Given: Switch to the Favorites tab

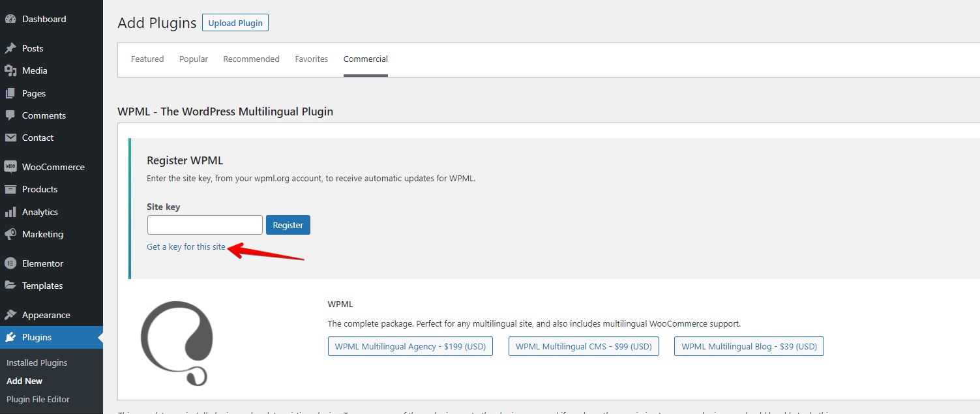Looking at the screenshot, I should 312,59.
